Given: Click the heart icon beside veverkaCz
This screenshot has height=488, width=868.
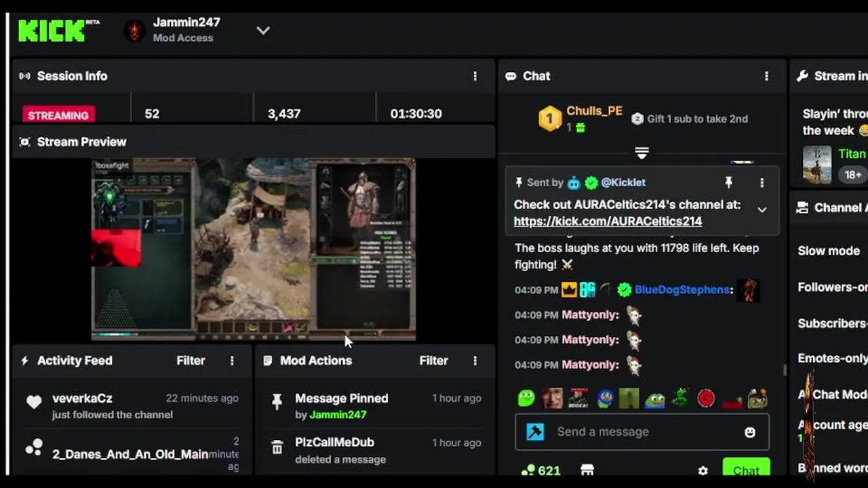Looking at the screenshot, I should coord(34,402).
